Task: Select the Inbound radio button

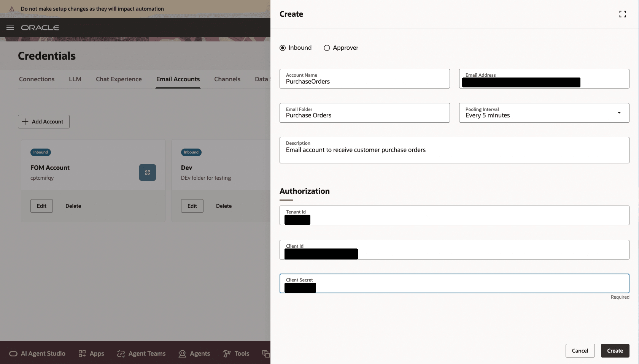Action: [283, 48]
